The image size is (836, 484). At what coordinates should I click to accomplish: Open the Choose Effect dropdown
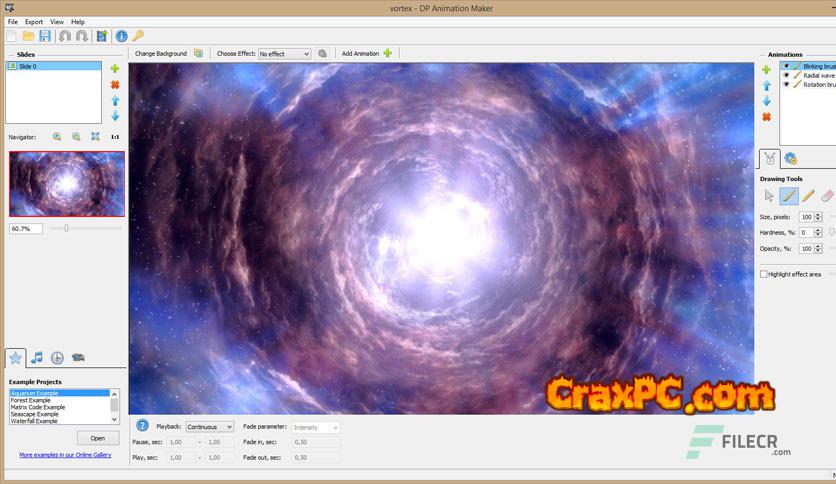click(x=285, y=54)
